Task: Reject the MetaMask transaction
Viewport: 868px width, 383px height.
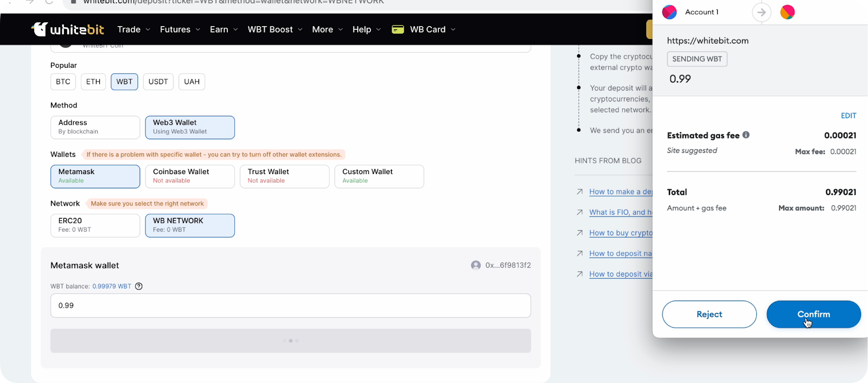Action: click(709, 314)
